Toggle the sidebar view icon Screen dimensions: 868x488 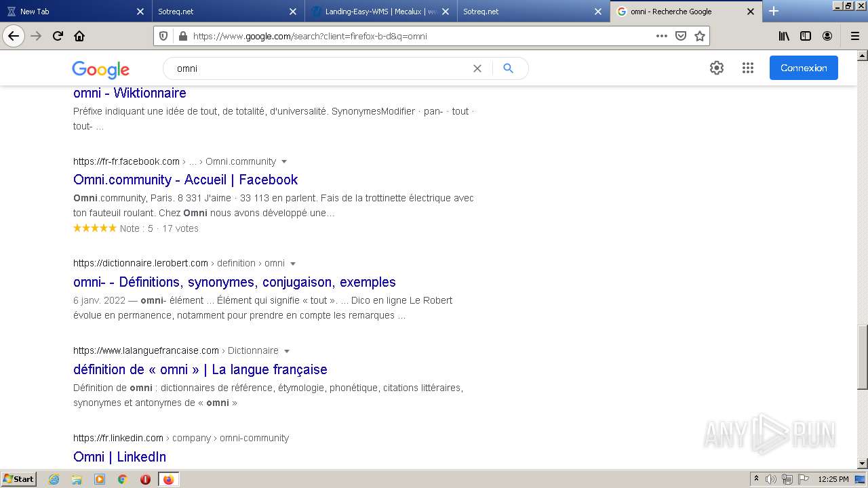pyautogui.click(x=806, y=36)
